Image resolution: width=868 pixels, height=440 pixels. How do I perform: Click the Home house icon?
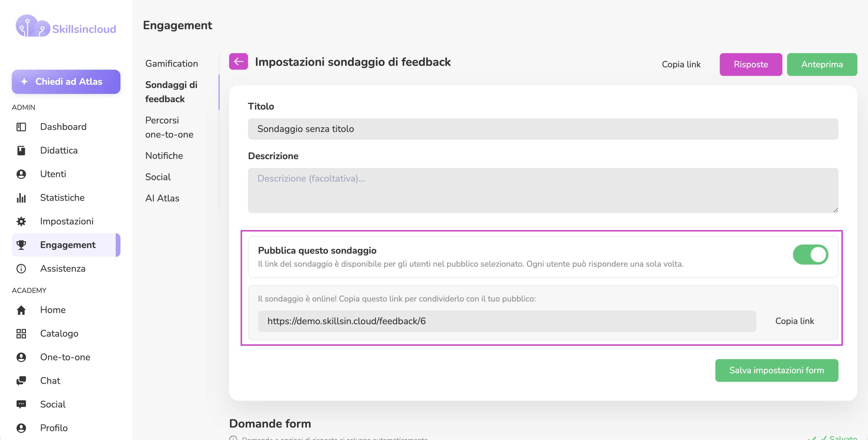tap(21, 310)
